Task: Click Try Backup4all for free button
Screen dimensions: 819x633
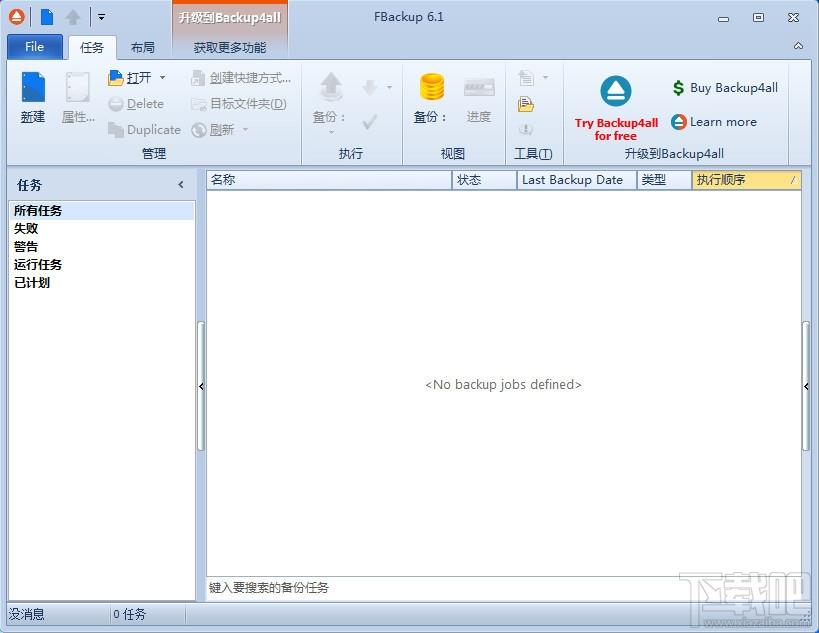Action: coord(616,109)
